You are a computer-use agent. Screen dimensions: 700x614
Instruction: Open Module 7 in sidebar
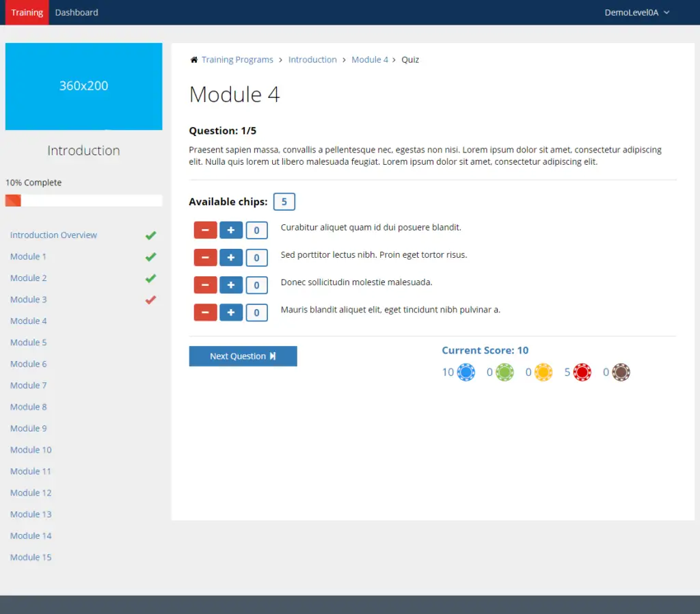[28, 386]
